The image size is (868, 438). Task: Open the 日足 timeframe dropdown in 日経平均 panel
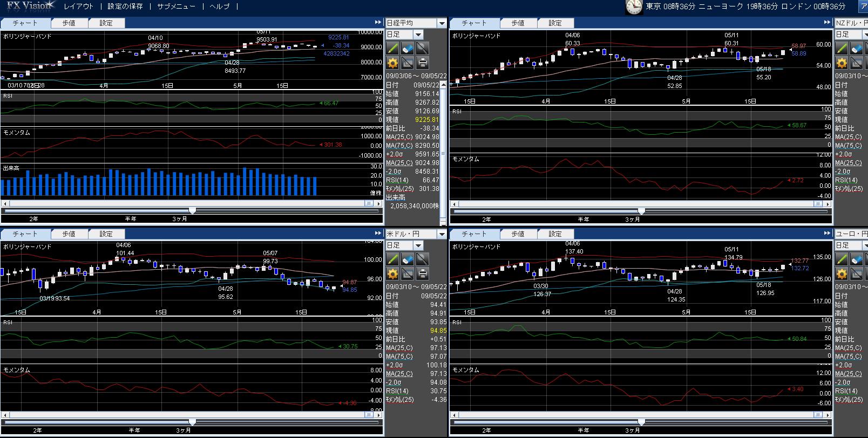(x=418, y=35)
